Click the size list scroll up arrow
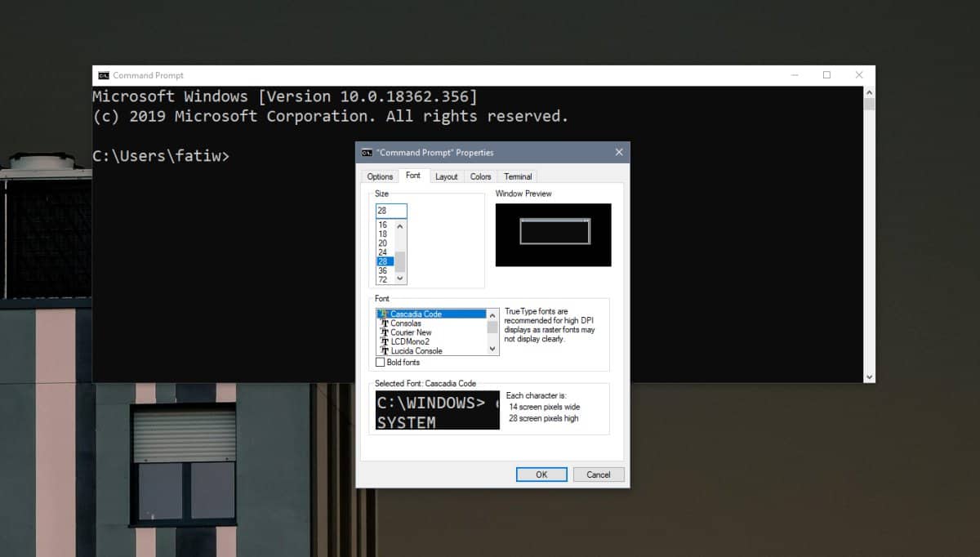The width and height of the screenshot is (980, 557). coord(400,225)
